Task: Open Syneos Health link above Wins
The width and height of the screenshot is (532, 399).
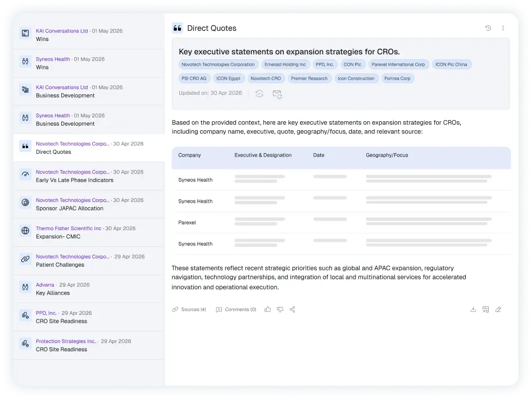Action: [x=53, y=59]
